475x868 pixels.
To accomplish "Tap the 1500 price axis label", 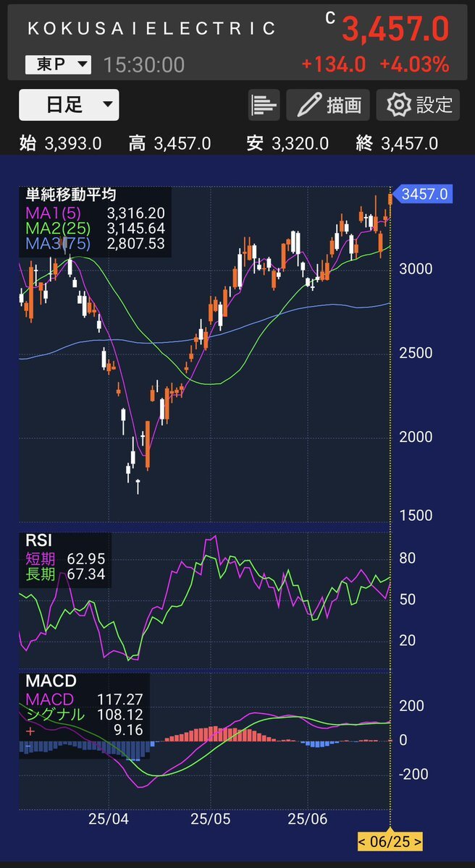I will pyautogui.click(x=416, y=516).
